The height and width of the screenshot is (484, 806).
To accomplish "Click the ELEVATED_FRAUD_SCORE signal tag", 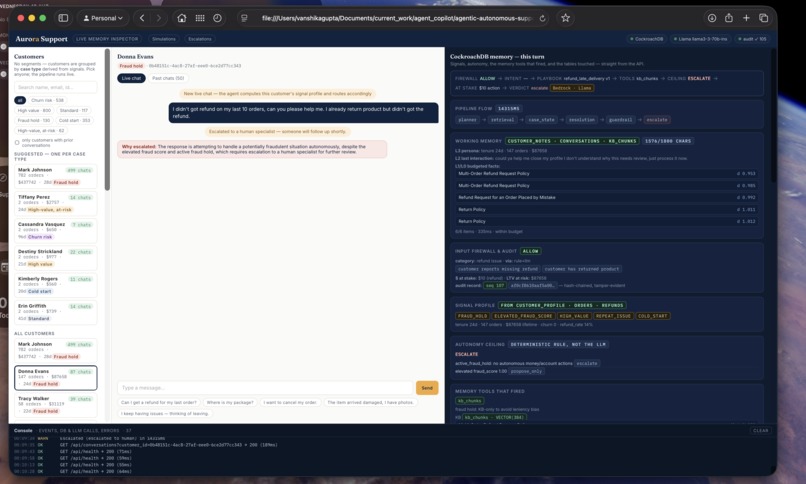I will (523, 316).
